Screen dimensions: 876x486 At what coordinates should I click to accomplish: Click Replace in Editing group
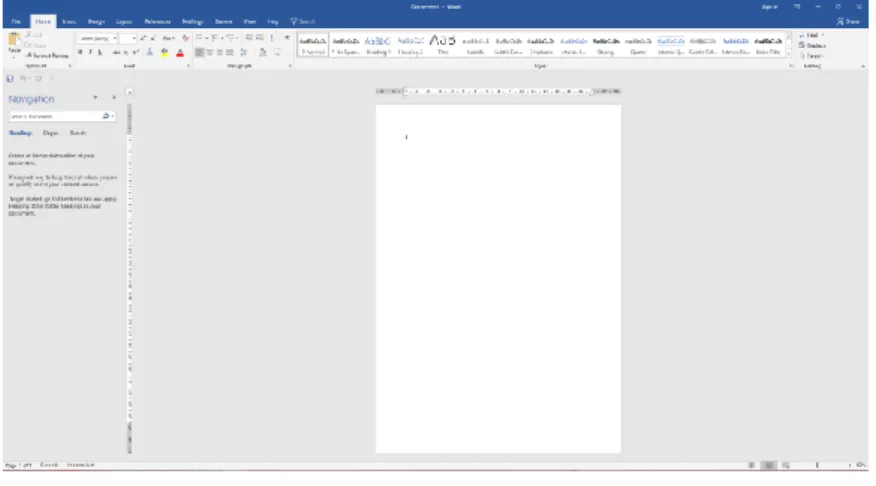(812, 45)
